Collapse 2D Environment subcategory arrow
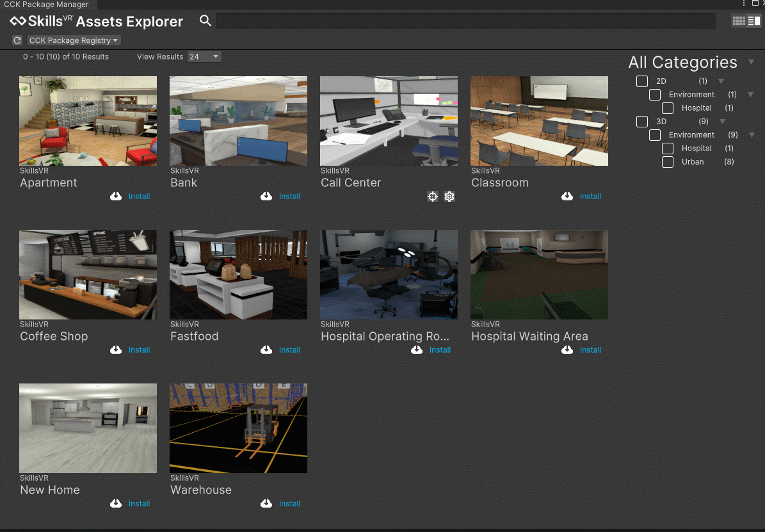The width and height of the screenshot is (765, 532). pos(751,95)
